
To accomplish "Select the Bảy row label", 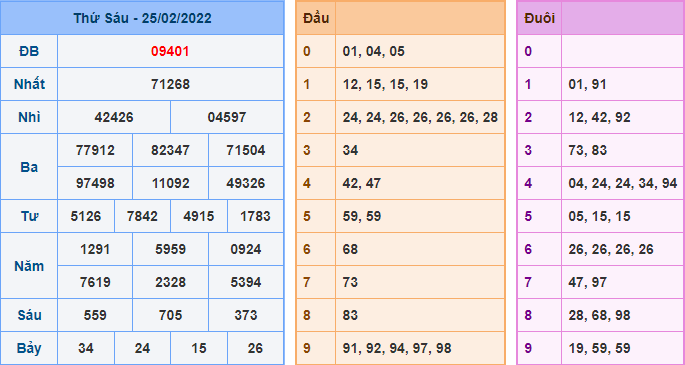I will [x=29, y=348].
